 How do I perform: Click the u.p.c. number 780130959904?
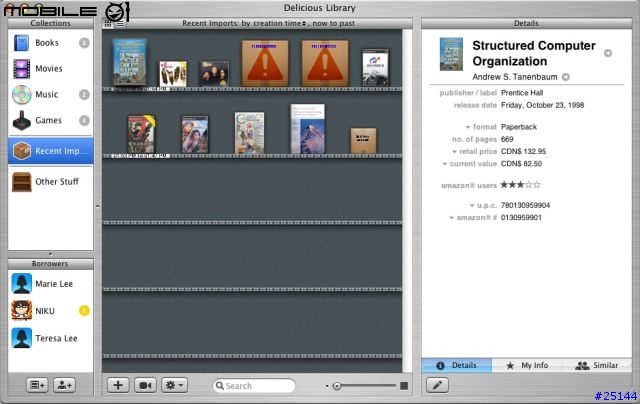click(525, 205)
